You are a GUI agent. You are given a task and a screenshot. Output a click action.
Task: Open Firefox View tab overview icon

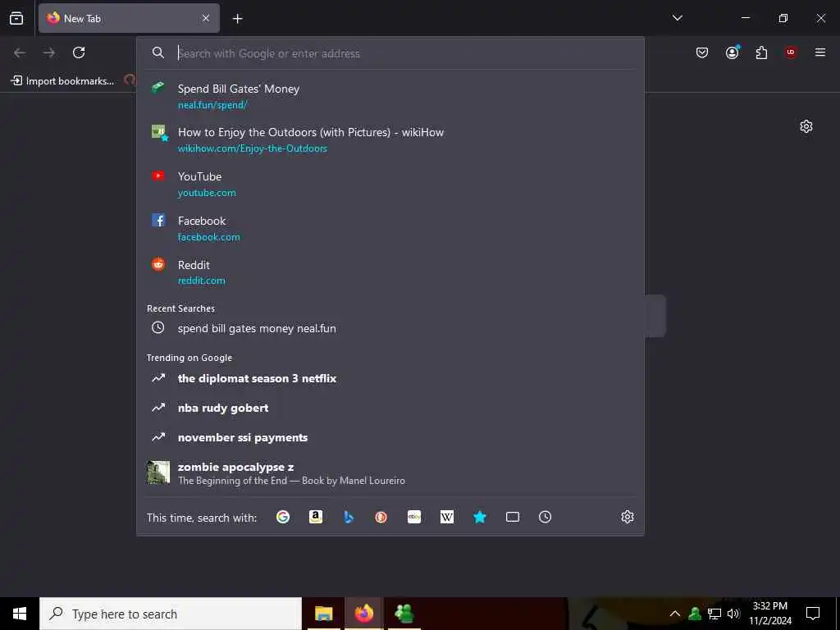[16, 18]
